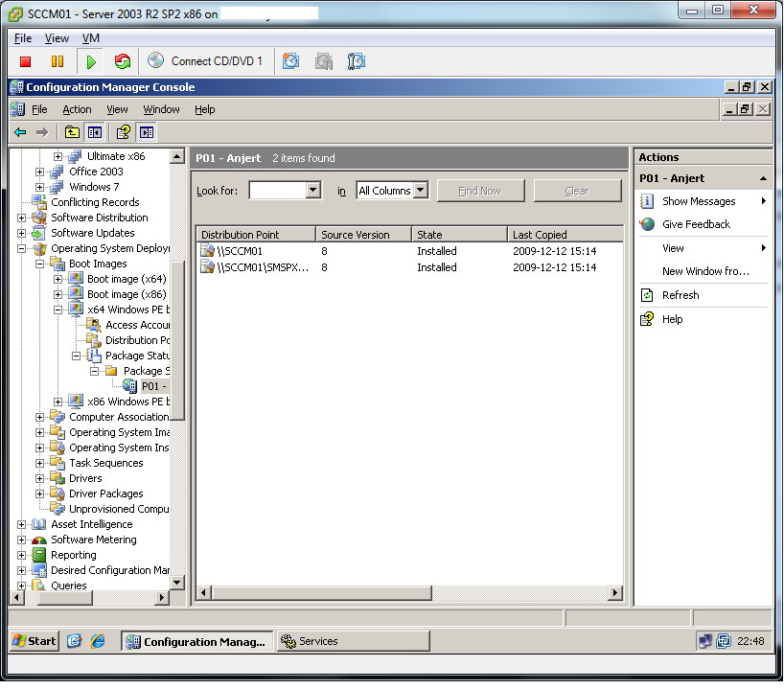
Task: Sort by Distribution Point column
Action: pos(256,235)
